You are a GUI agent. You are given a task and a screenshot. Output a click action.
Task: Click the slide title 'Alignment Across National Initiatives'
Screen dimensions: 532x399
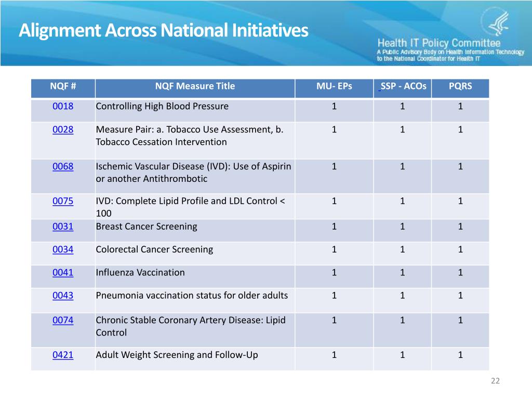pos(164,30)
